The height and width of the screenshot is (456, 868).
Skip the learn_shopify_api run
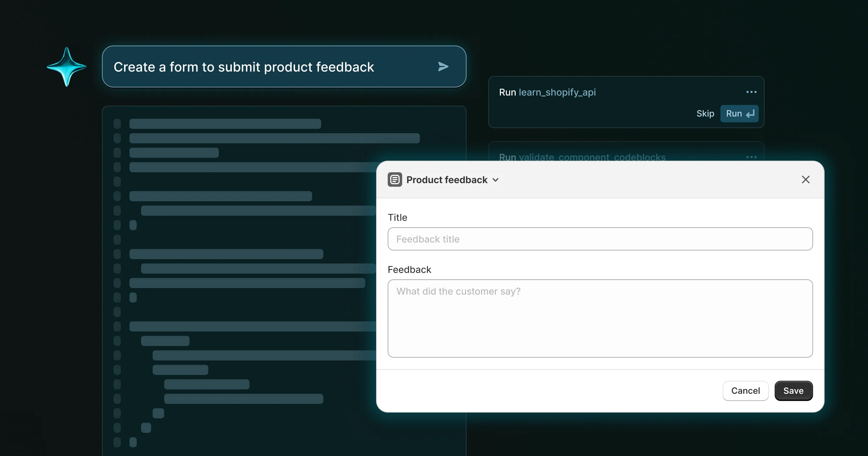(x=705, y=113)
